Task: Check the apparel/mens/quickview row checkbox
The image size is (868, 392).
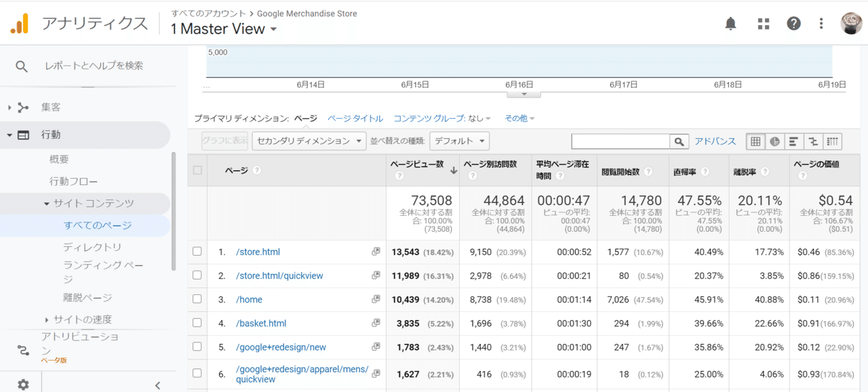Action: coord(197,373)
